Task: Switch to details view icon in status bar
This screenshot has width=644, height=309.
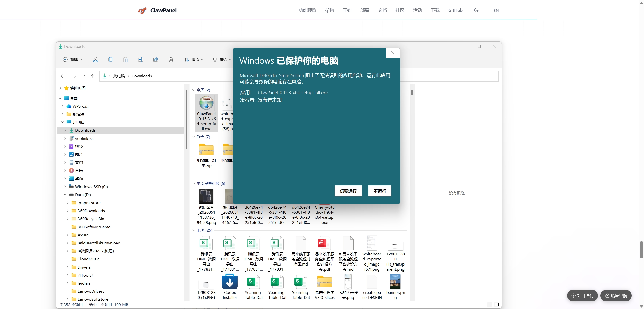Action: point(490,305)
